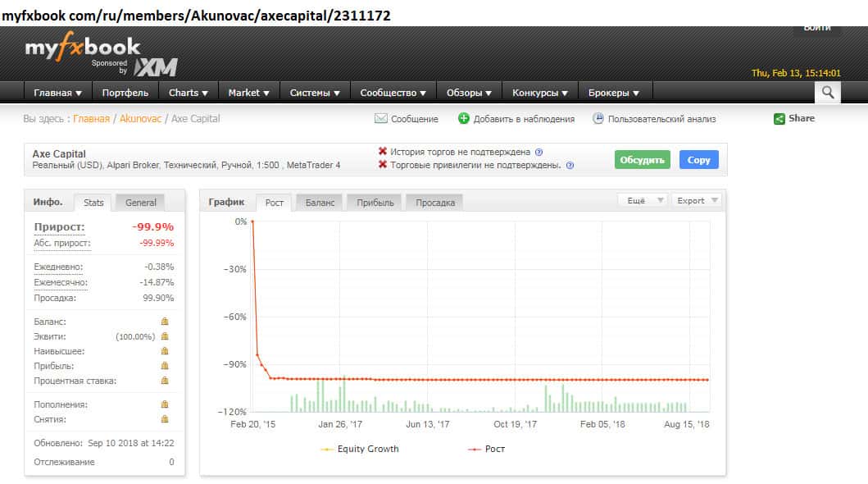
Task: Select the General tab in info panel
Action: point(140,203)
